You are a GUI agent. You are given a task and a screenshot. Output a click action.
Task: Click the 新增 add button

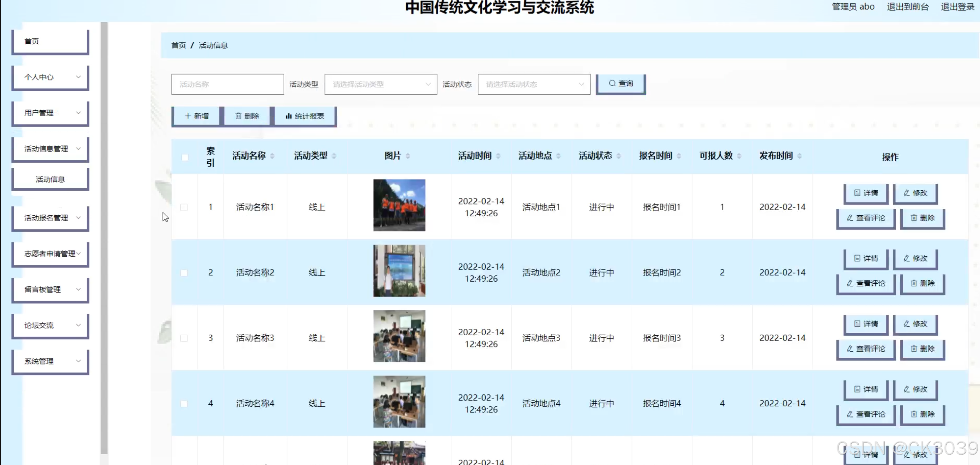(x=196, y=116)
